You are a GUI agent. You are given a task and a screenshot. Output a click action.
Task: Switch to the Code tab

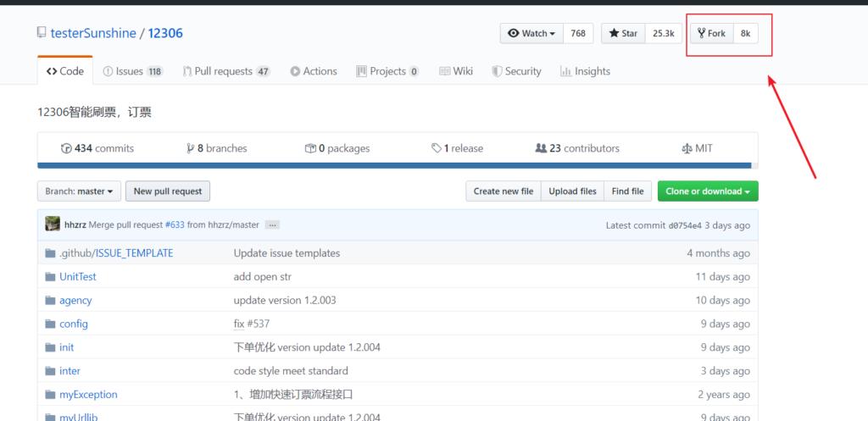click(64, 71)
